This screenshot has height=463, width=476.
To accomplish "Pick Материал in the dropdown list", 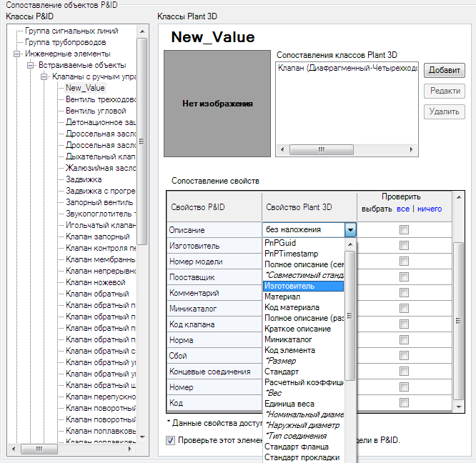I will pos(282,297).
